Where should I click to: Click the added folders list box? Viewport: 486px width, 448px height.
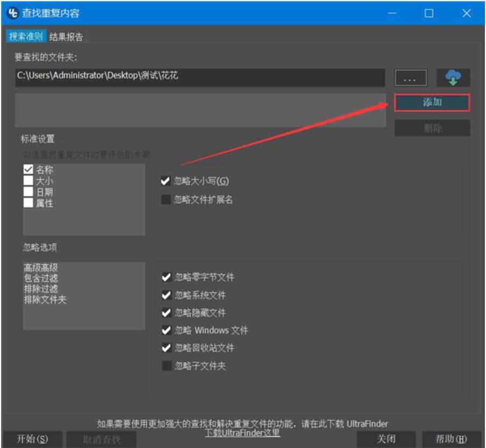201,110
